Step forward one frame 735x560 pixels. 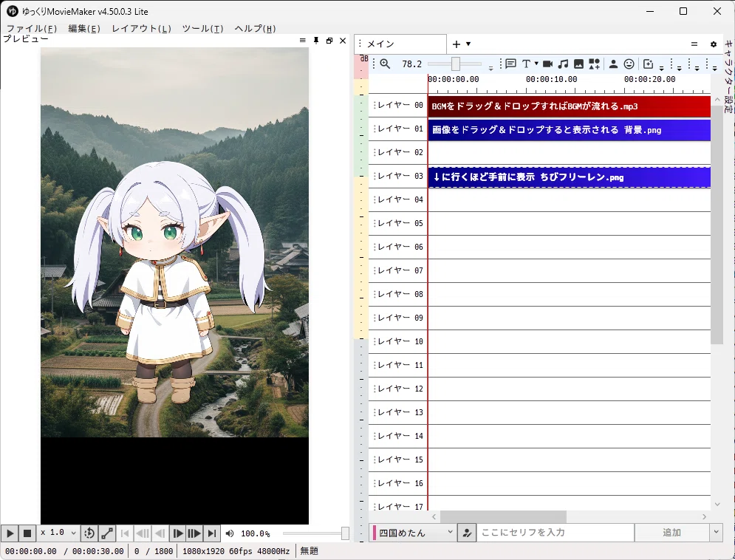pyautogui.click(x=177, y=533)
